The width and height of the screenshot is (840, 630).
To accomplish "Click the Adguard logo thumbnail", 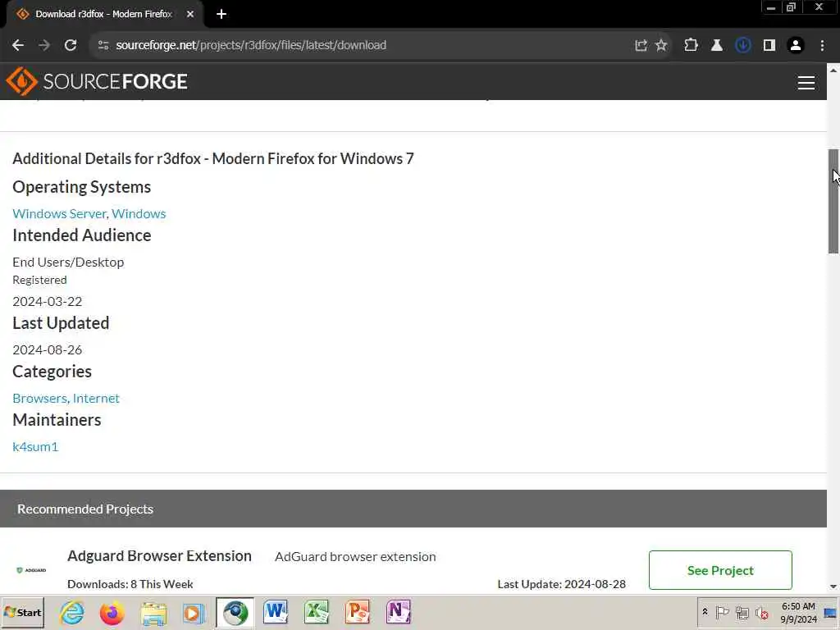I will pos(32,570).
